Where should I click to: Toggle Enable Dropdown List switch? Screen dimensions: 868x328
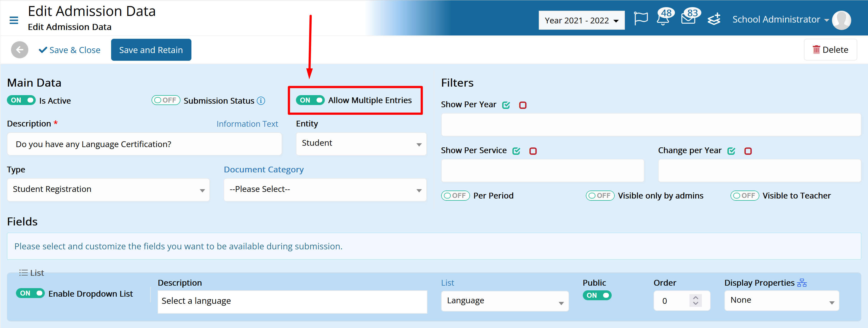[x=30, y=293]
